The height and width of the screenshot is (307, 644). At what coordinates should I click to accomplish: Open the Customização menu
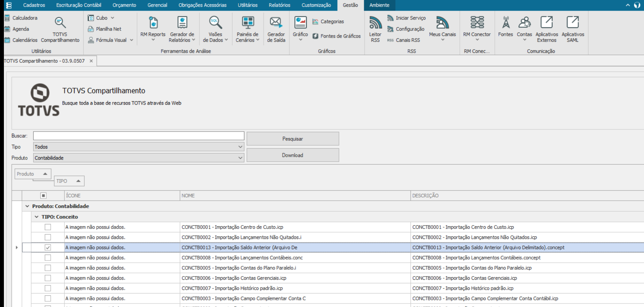[x=316, y=5]
